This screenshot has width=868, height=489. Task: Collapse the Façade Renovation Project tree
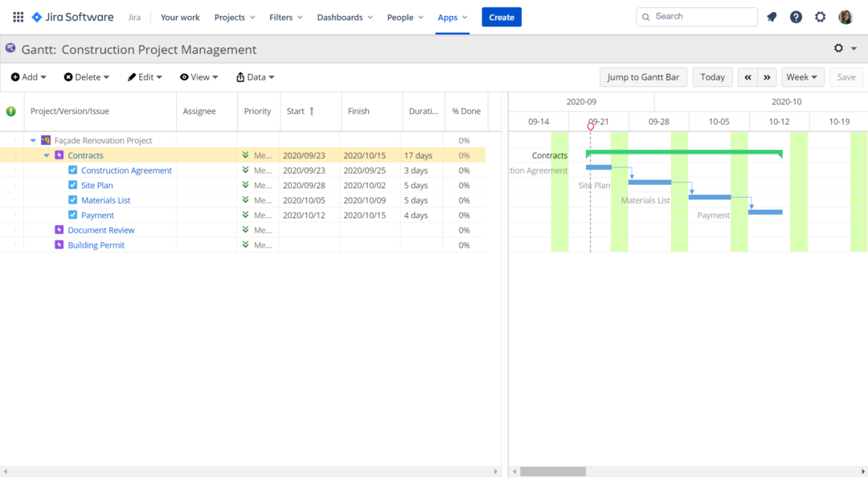coord(33,139)
